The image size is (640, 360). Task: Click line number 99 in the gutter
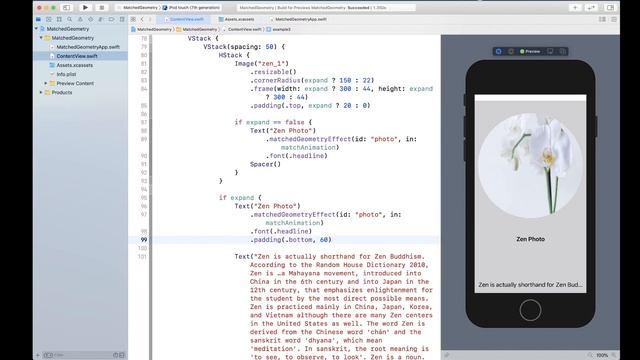pyautogui.click(x=144, y=240)
